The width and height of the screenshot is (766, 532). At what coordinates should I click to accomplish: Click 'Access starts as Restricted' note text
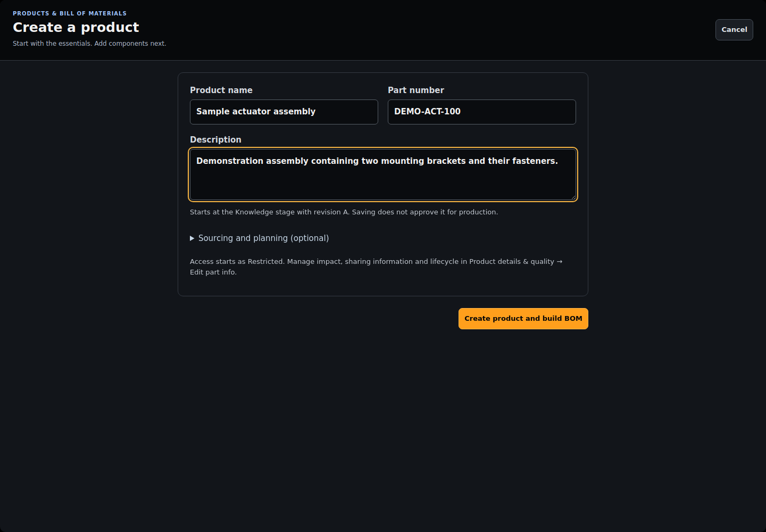[x=376, y=267]
